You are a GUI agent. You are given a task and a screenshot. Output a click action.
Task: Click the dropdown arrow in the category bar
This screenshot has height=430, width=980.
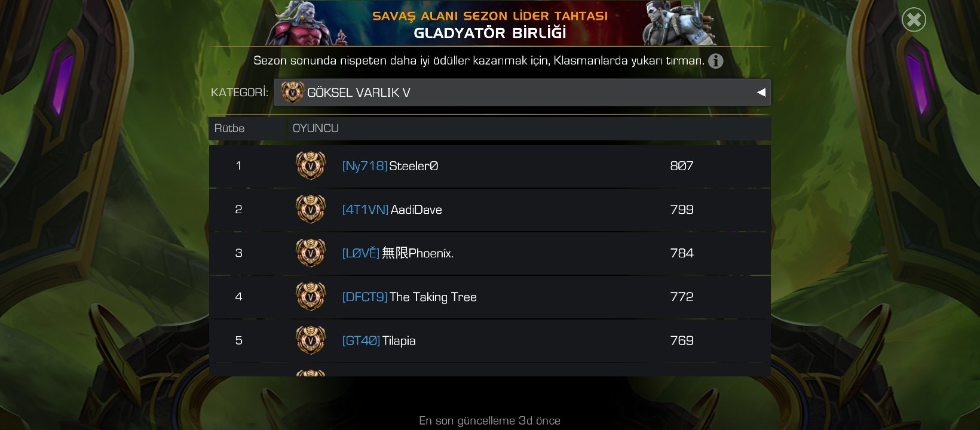point(761,93)
